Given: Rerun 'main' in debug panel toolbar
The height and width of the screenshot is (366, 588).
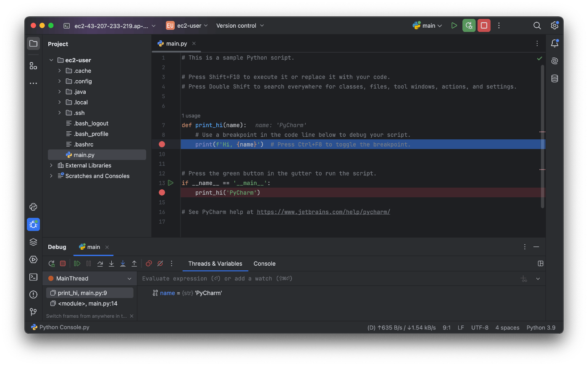Looking at the screenshot, I should coord(52,264).
